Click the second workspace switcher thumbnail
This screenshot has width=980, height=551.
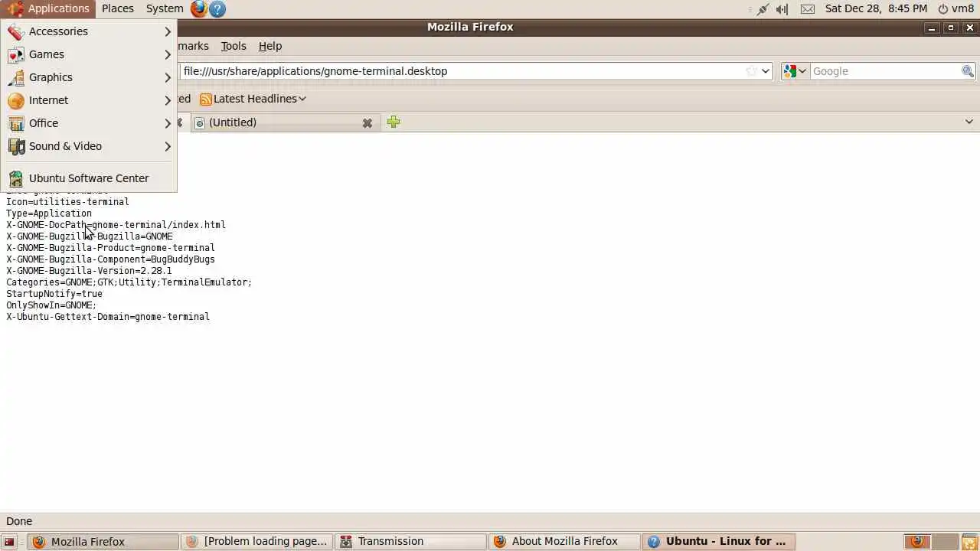pyautogui.click(x=946, y=542)
